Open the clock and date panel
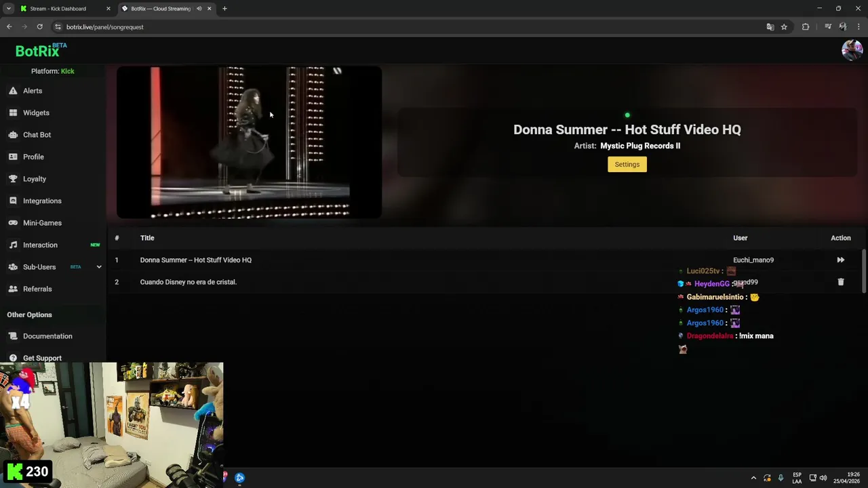Screen dimensions: 868x488 pyautogui.click(x=847, y=478)
